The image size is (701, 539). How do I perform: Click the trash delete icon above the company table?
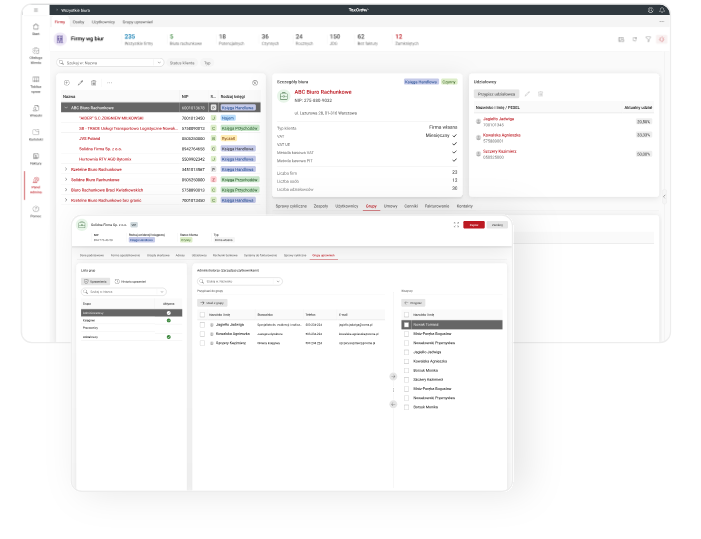pyautogui.click(x=94, y=82)
